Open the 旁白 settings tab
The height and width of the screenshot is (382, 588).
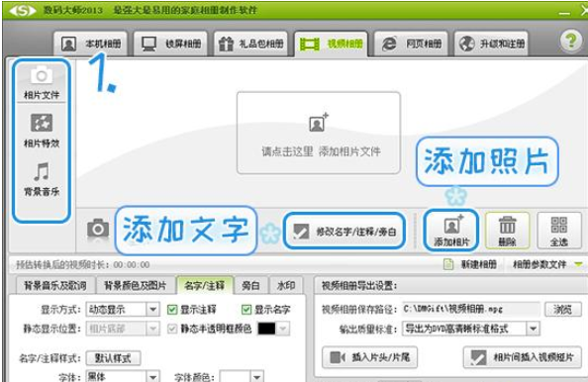tap(250, 286)
